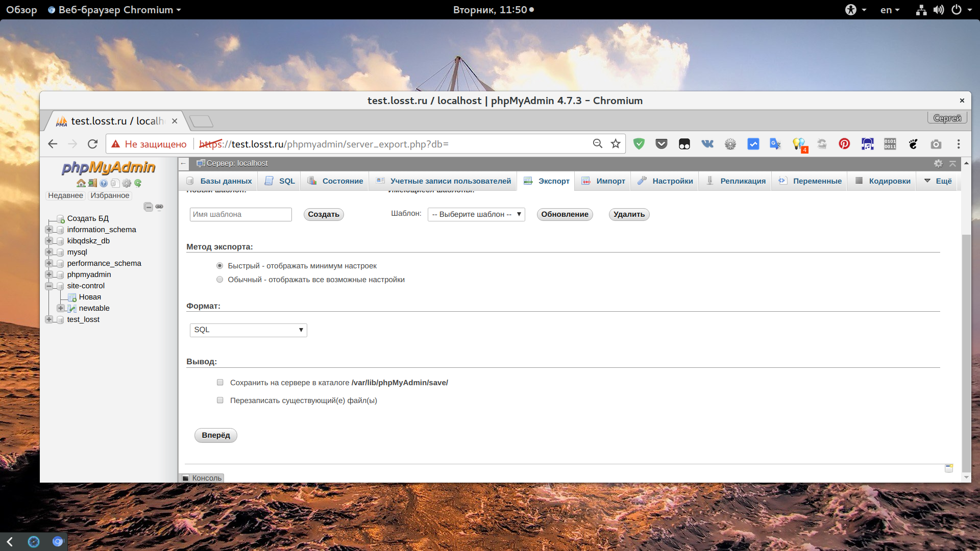Open the Ещё more tabs menu
980x551 pixels.
(x=938, y=181)
